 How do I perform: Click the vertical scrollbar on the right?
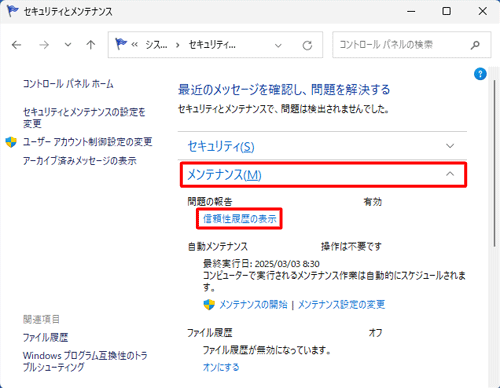pyautogui.click(x=495, y=163)
